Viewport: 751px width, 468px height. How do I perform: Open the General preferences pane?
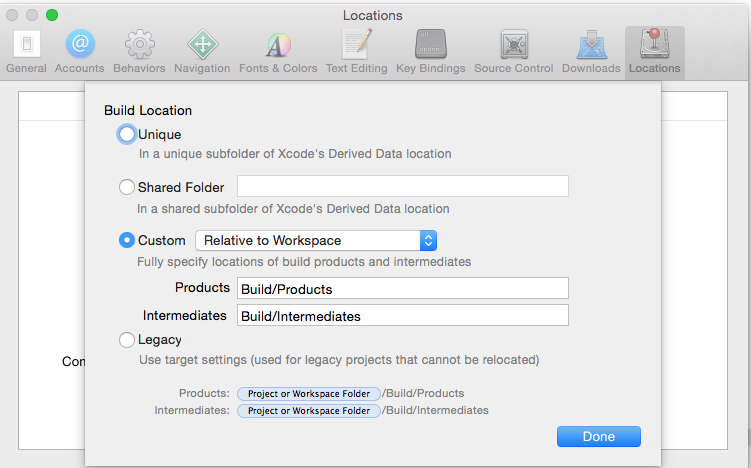point(26,52)
